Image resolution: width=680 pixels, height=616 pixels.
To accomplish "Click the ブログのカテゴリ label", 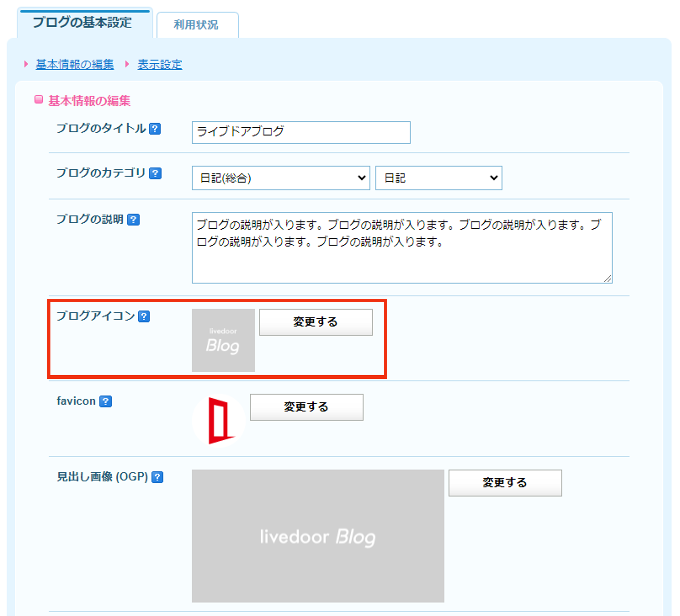I will tap(101, 173).
